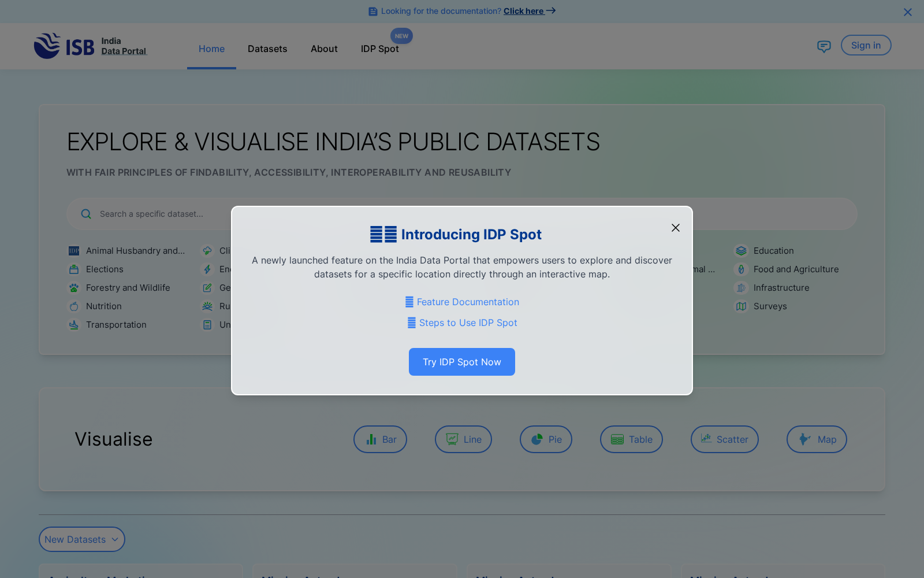Select the Education category icon
The height and width of the screenshot is (578, 924).
[x=742, y=251]
